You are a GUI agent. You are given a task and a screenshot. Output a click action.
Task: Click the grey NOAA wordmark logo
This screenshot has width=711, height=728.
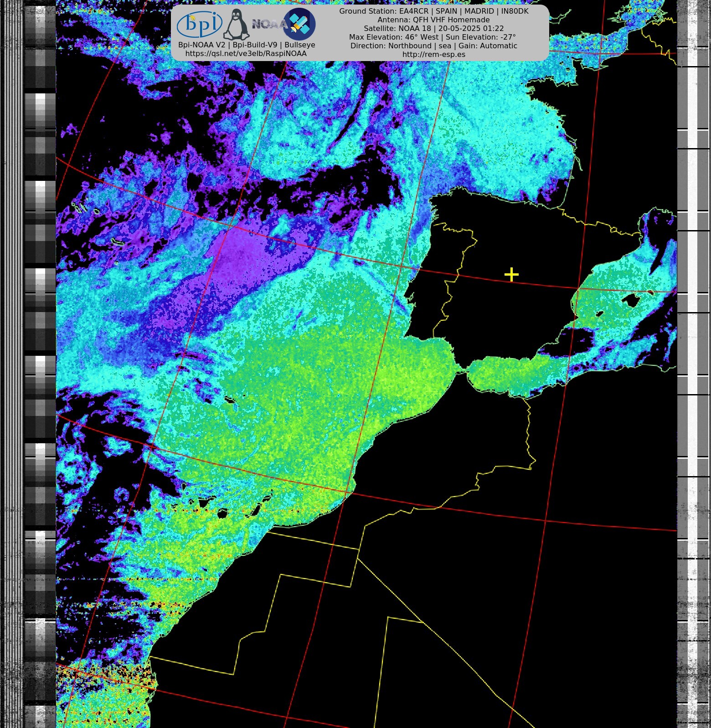point(269,24)
